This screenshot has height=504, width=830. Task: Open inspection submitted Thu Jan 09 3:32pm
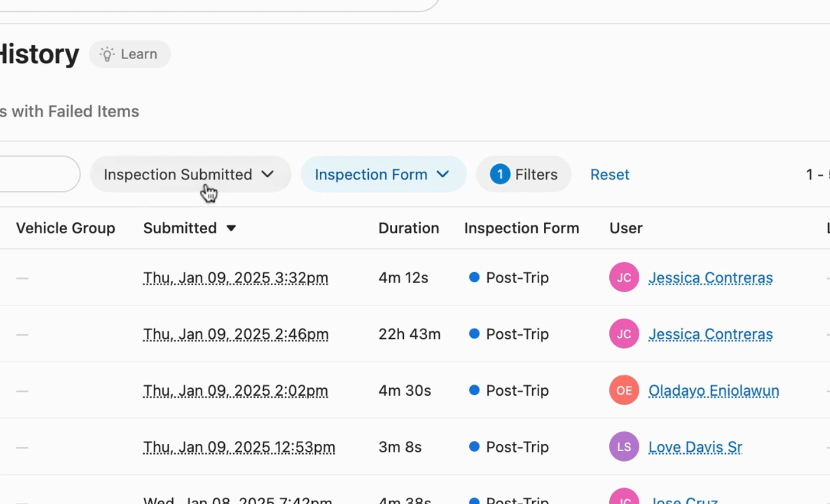tap(236, 278)
